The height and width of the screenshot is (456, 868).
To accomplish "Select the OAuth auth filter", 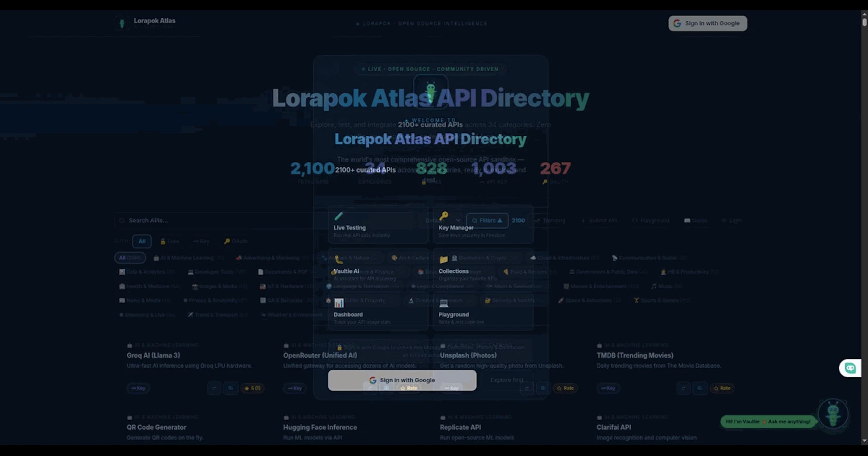I will 236,241.
